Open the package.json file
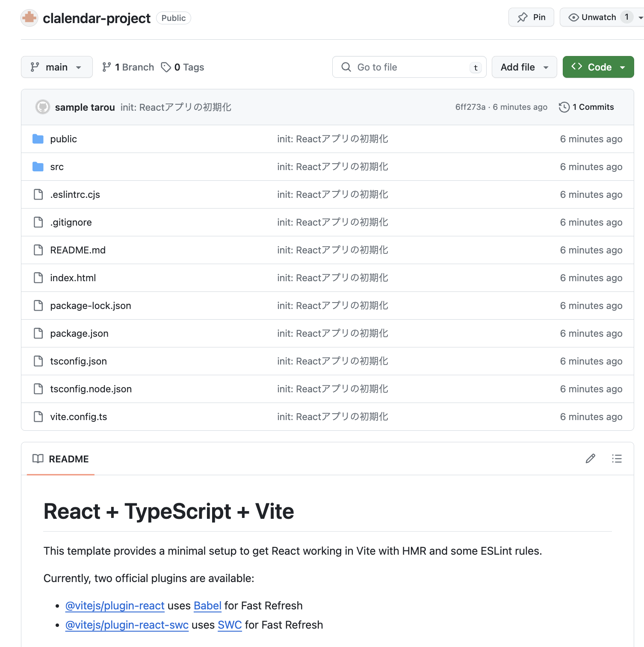The image size is (644, 647). (x=79, y=333)
